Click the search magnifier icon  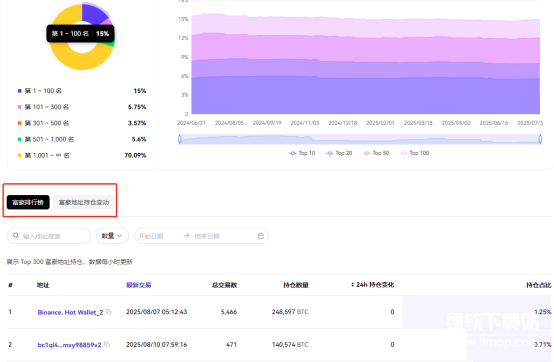(x=16, y=236)
